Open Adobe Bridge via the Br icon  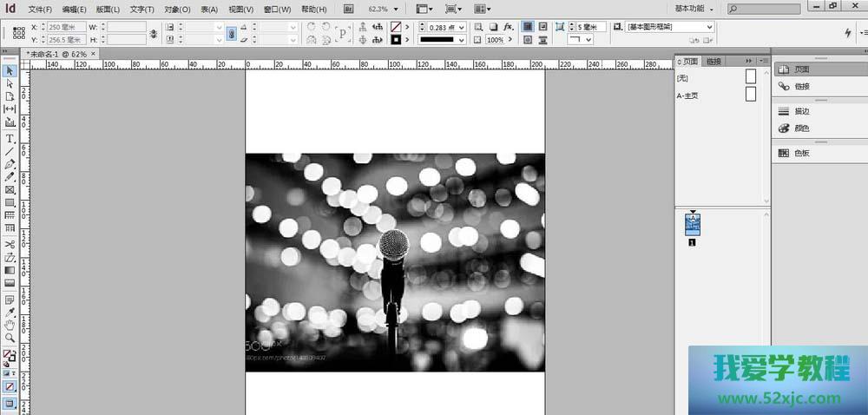coord(348,9)
